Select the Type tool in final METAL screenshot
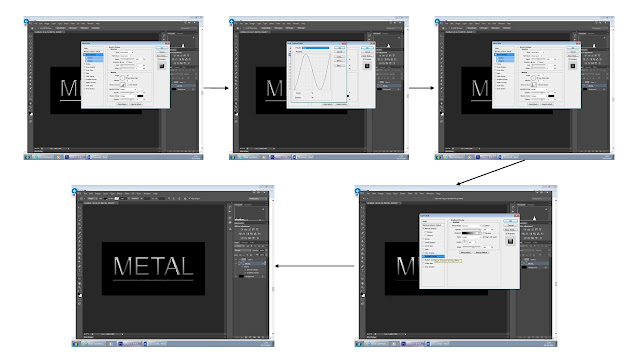640x360 pixels. [80, 271]
